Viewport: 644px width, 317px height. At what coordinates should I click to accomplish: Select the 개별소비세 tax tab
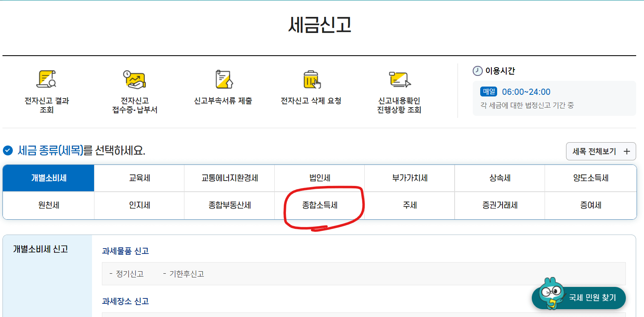coord(49,178)
